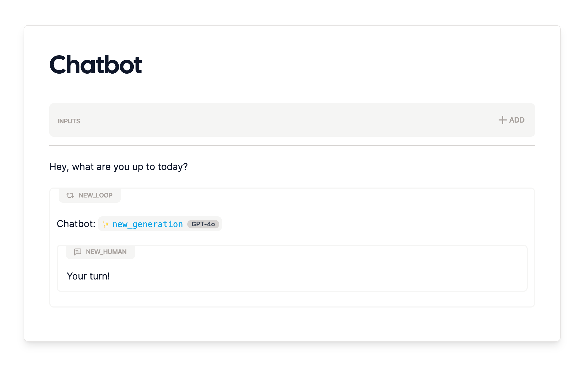Click the loop repeat icon to configure looping
588x373 pixels.
[x=70, y=195]
